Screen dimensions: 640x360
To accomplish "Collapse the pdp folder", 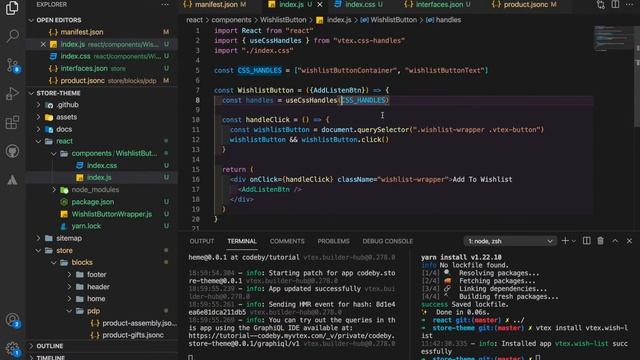I will click(102, 311).
